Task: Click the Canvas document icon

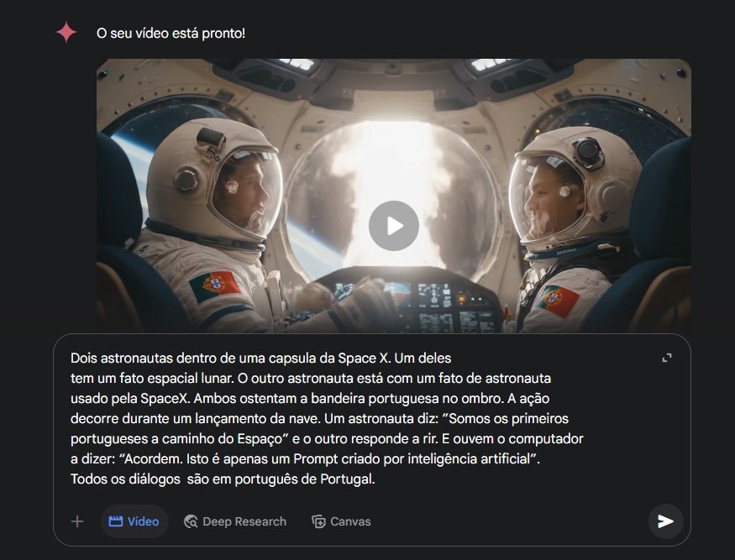Action: click(318, 521)
